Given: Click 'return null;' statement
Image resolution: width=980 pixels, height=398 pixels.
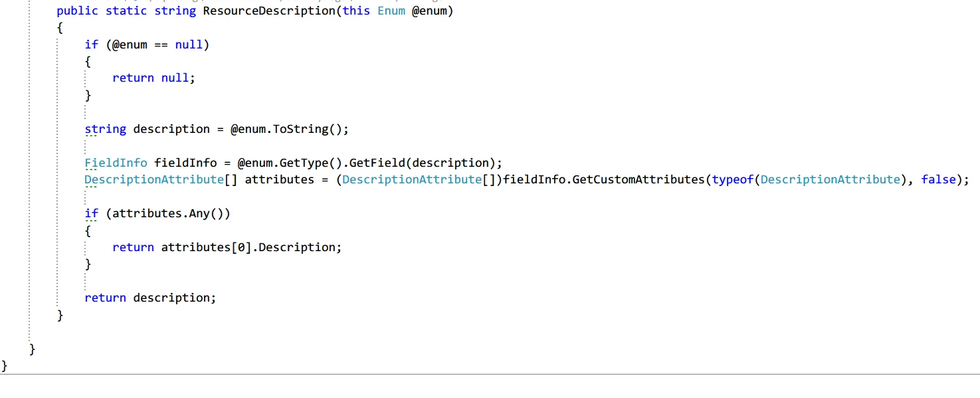Looking at the screenshot, I should pos(153,78).
